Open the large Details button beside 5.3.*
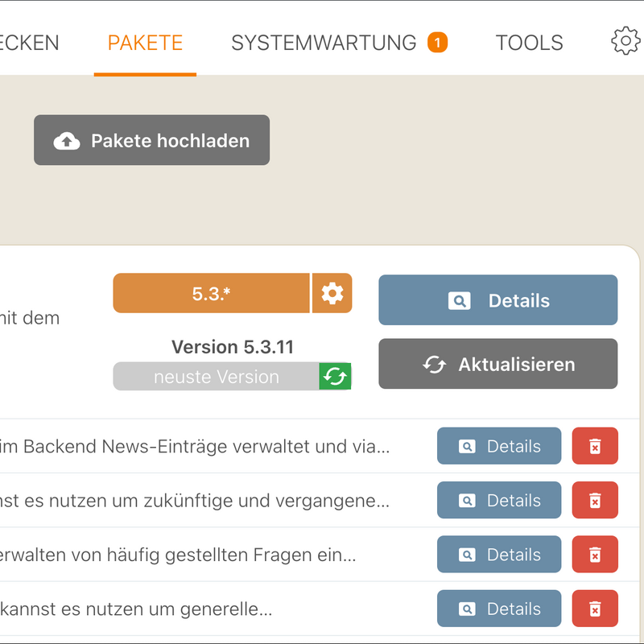Image resolution: width=644 pixels, height=644 pixels. click(x=497, y=300)
